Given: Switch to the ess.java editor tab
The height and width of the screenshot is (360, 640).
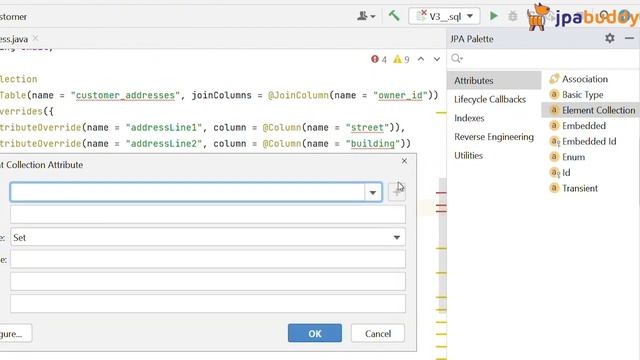Looking at the screenshot, I should tap(14, 39).
